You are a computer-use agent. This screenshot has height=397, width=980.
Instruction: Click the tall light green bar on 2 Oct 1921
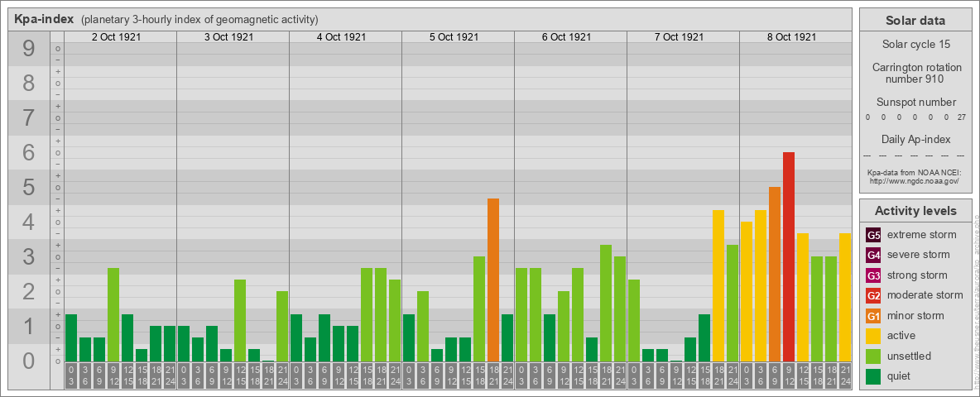coord(113,314)
